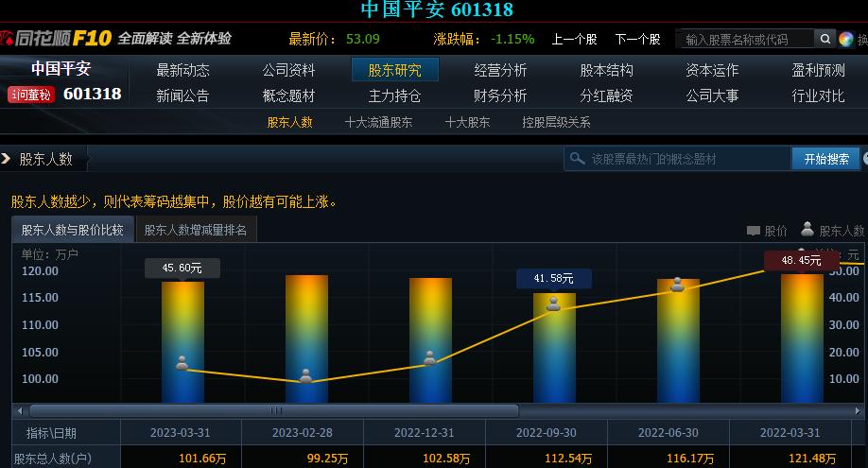Click shareholder marker on 2022-12-31 bar

pos(429,357)
